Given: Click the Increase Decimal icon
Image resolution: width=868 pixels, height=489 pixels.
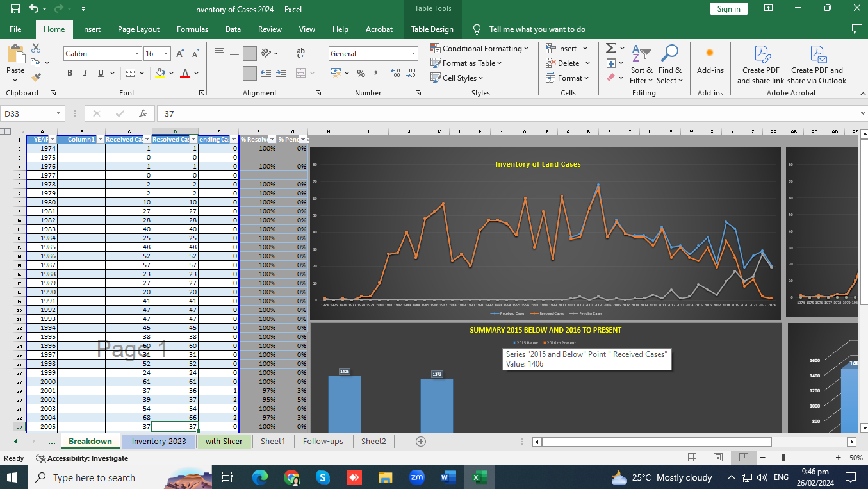Looking at the screenshot, I should (x=395, y=73).
